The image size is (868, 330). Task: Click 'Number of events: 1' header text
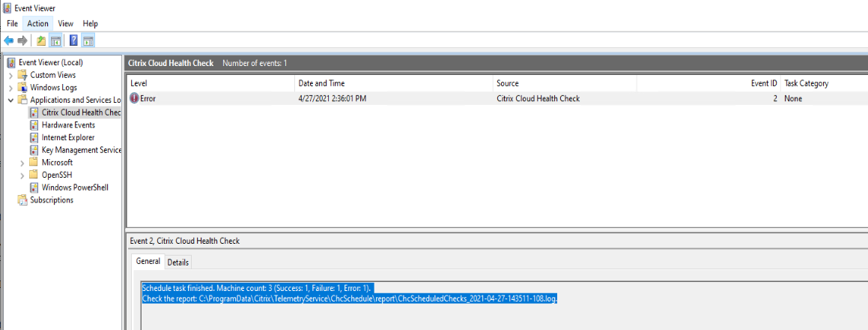point(255,63)
